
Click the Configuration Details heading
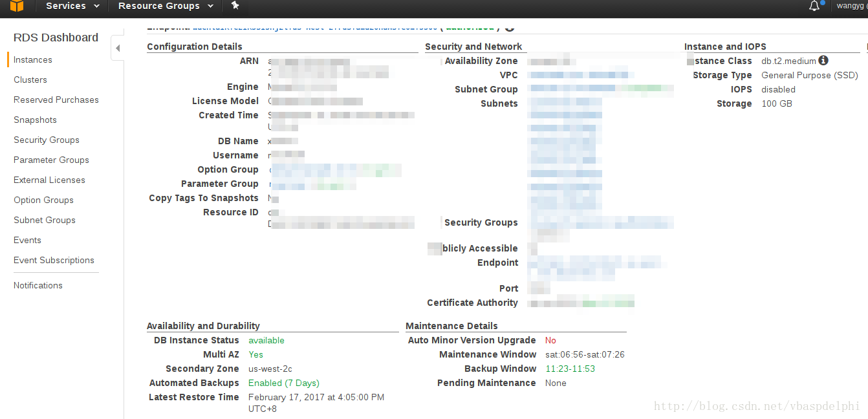point(195,47)
